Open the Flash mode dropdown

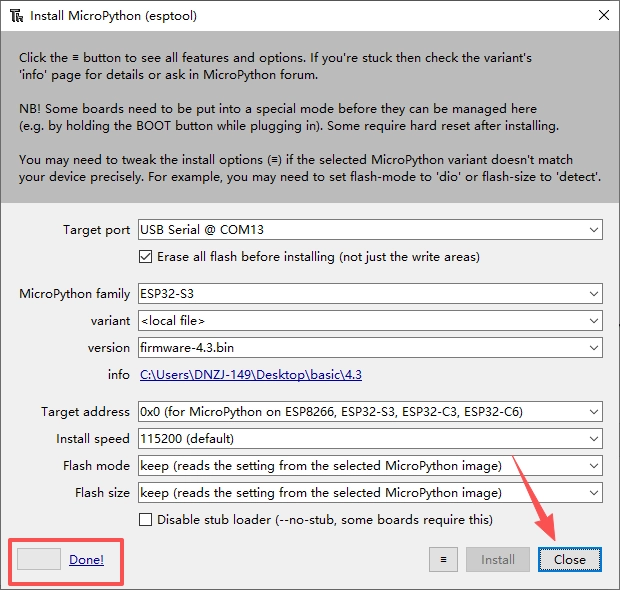[x=370, y=465]
